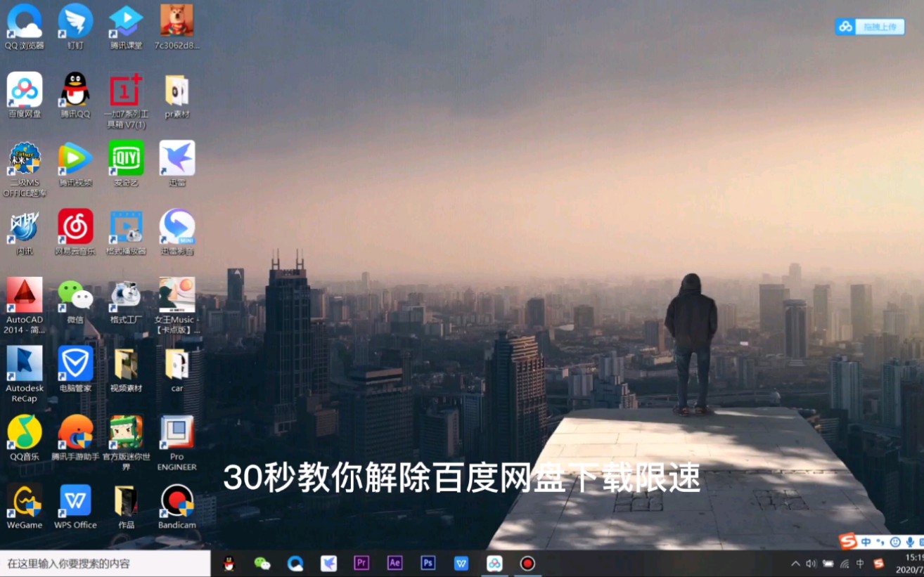The width and height of the screenshot is (924, 577).
Task: Open 腾讯视频 desktop shortcut
Action: [x=75, y=164]
